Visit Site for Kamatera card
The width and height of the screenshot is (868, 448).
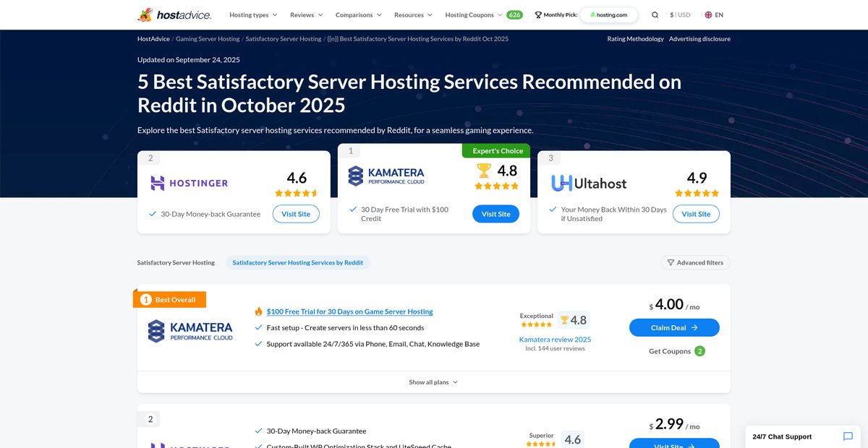coord(495,214)
